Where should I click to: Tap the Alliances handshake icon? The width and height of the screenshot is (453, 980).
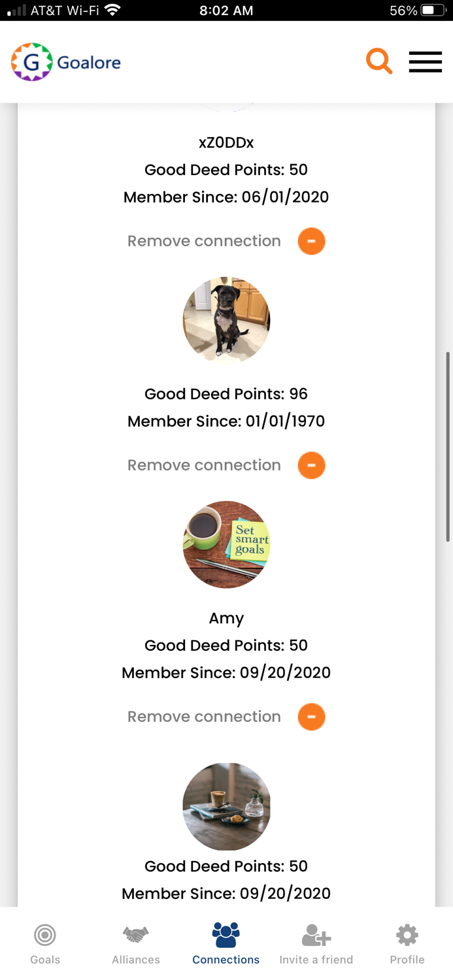[136, 936]
